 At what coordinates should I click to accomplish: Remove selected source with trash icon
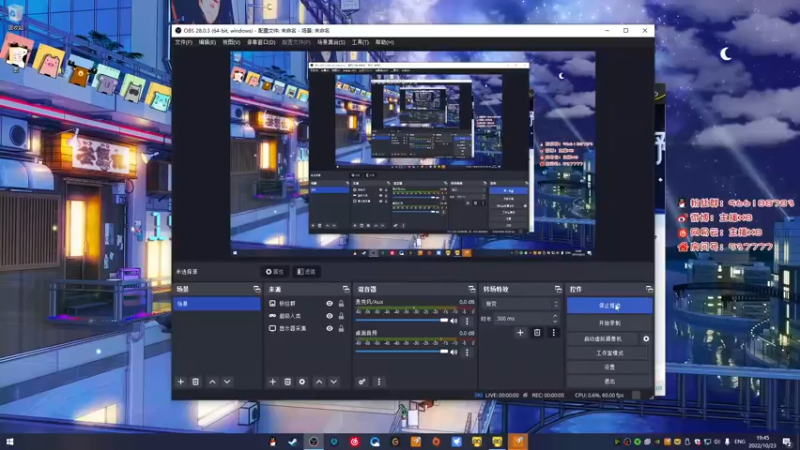(x=287, y=382)
